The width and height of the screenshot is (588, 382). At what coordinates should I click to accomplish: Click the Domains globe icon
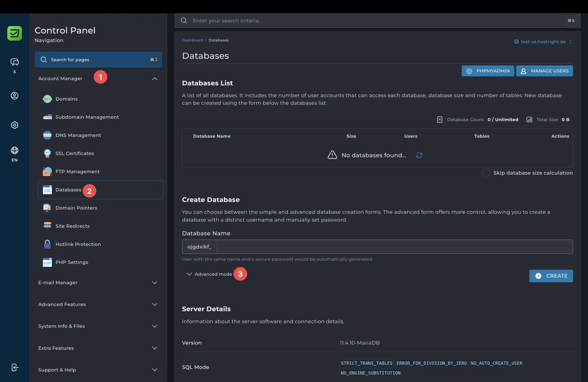(47, 99)
